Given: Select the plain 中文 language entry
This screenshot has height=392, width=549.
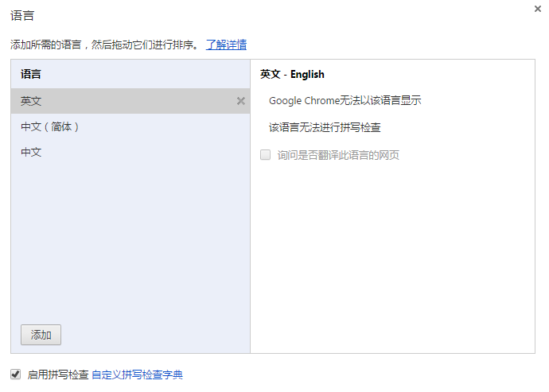Looking at the screenshot, I should [130, 152].
